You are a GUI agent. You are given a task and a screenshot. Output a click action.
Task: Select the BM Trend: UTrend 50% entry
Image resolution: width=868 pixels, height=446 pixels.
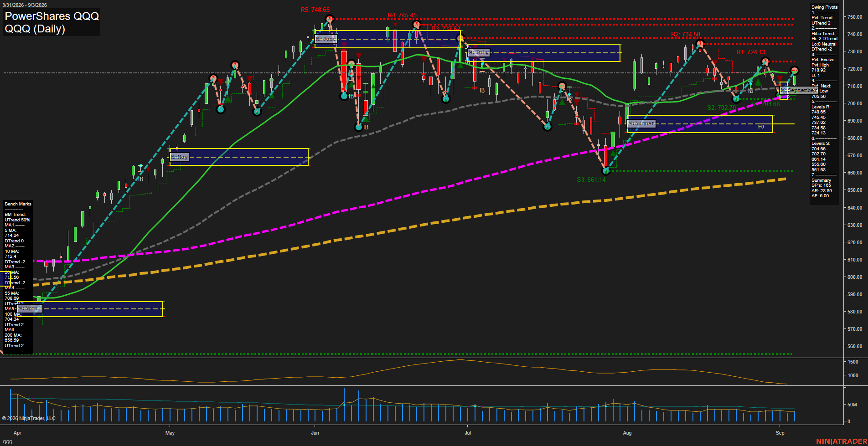17,217
